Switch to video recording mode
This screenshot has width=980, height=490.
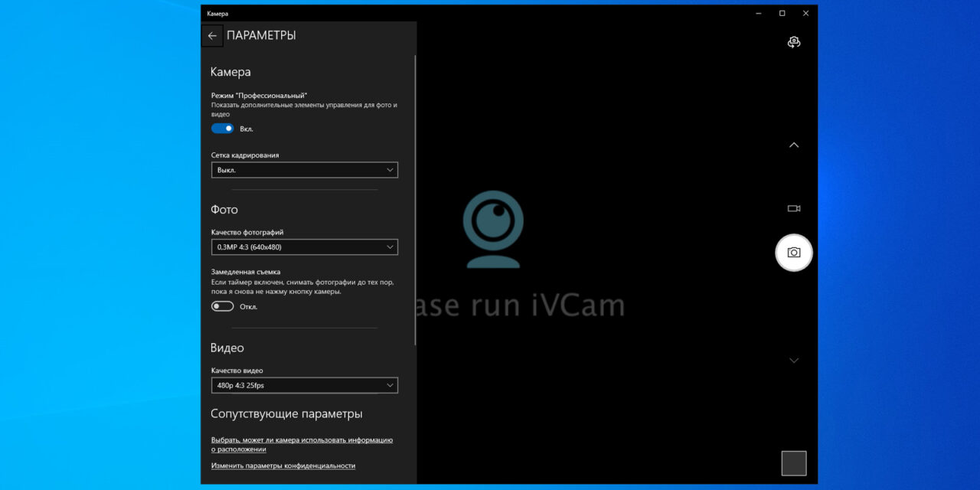tap(794, 208)
